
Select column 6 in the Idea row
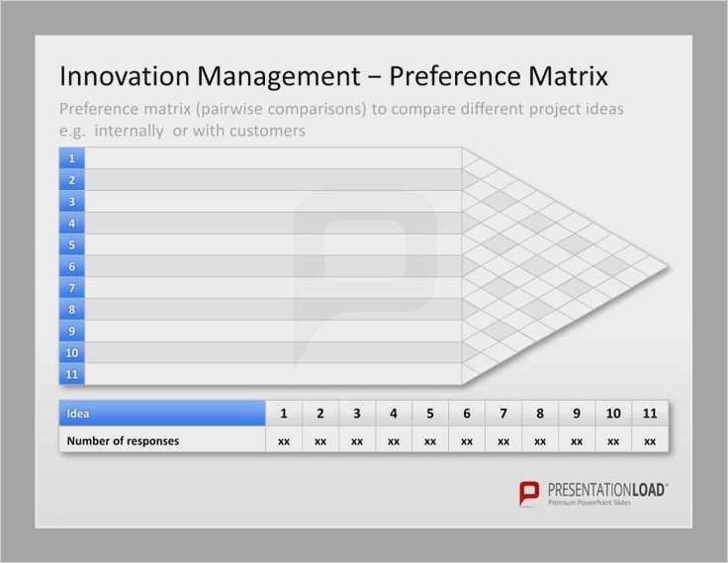467,414
